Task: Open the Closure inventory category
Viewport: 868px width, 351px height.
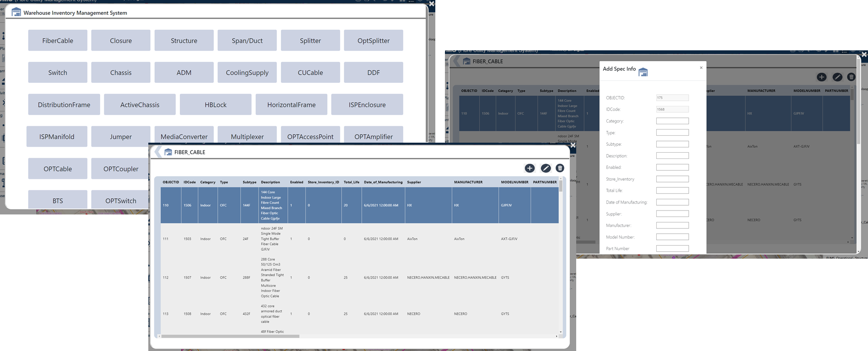Action: click(x=121, y=40)
